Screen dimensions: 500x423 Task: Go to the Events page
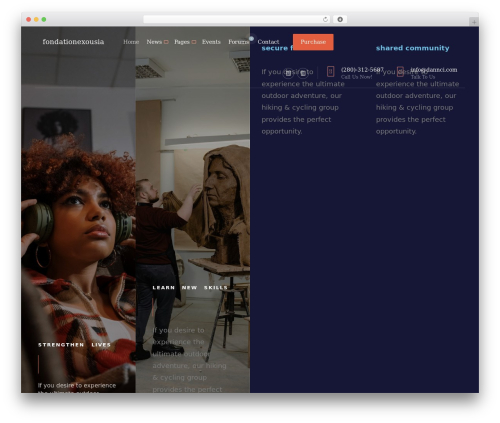(211, 42)
